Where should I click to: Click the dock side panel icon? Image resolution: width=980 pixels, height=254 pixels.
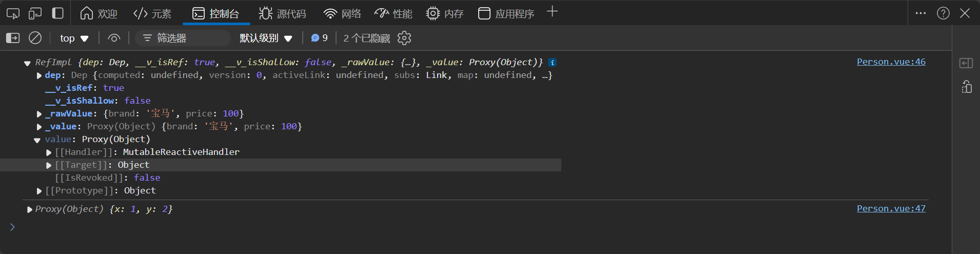tap(58, 13)
